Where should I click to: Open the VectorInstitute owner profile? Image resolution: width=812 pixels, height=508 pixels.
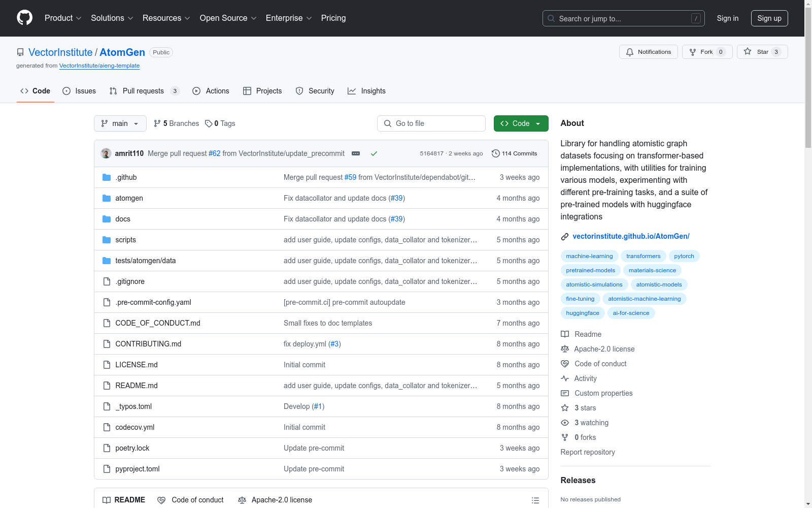pyautogui.click(x=60, y=52)
